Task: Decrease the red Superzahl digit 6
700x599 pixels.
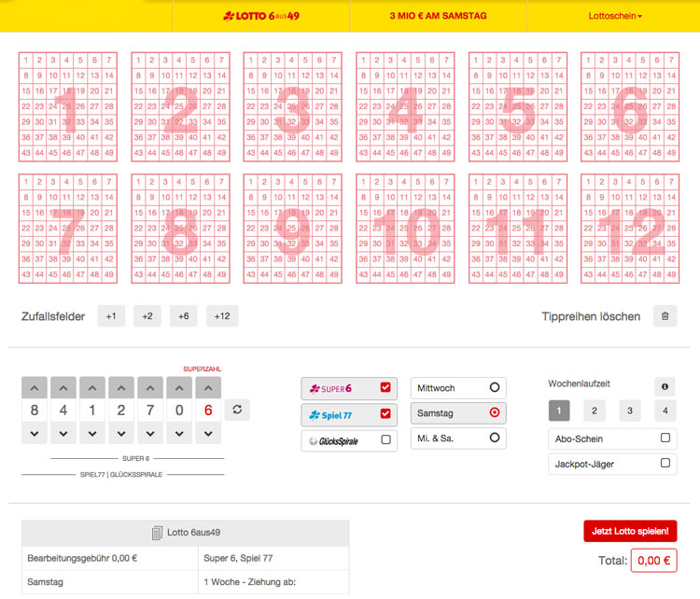Action: 208,433
